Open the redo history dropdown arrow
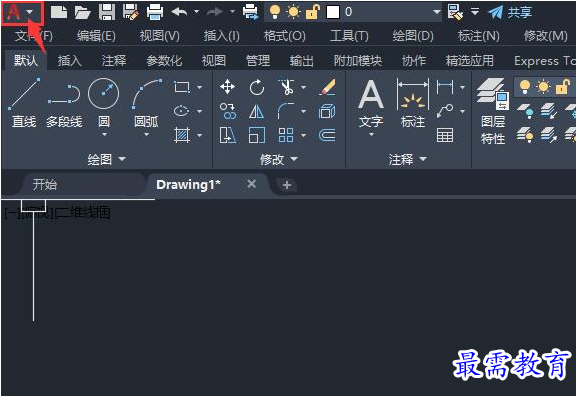577x396 pixels. (x=233, y=12)
